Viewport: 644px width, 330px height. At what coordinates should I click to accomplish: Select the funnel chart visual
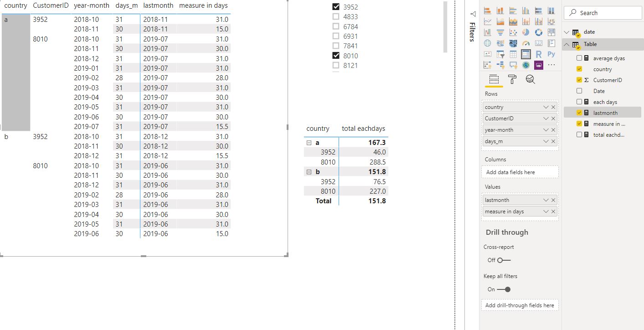500,32
